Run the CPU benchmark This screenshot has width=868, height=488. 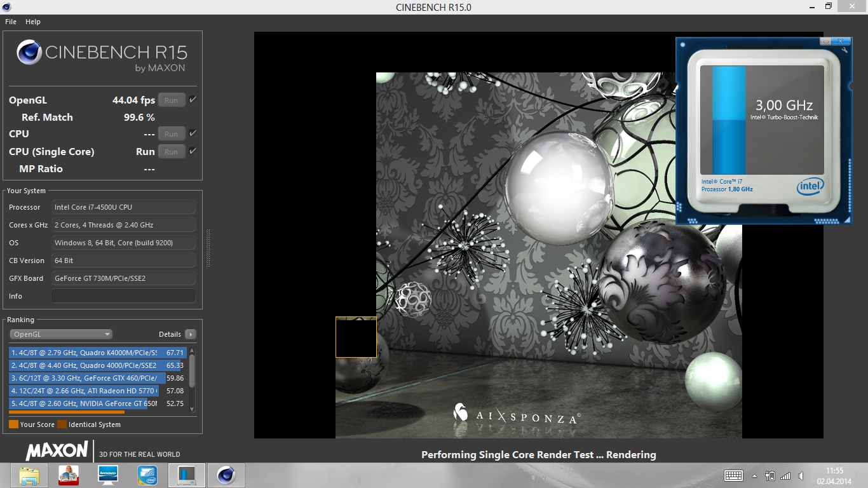tap(172, 133)
